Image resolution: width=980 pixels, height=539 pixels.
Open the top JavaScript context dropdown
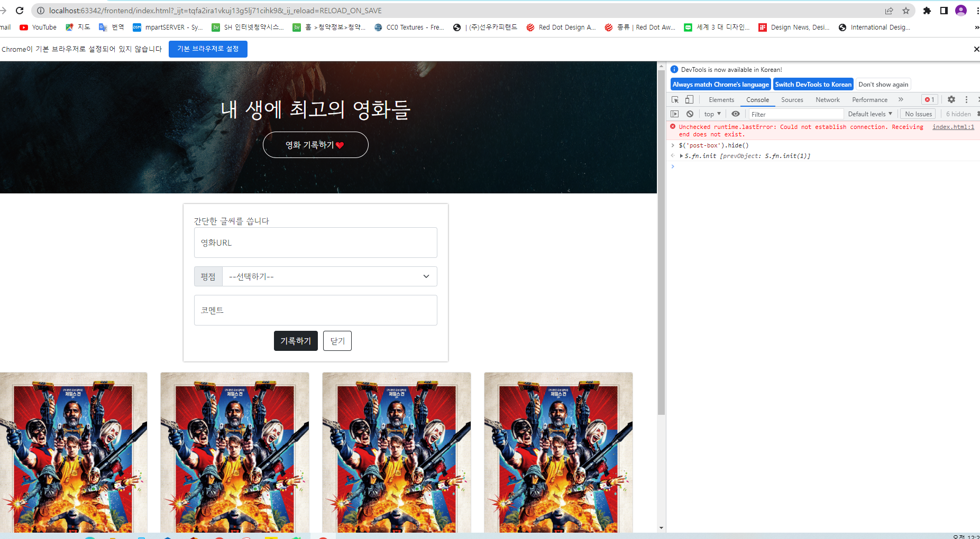tap(712, 114)
